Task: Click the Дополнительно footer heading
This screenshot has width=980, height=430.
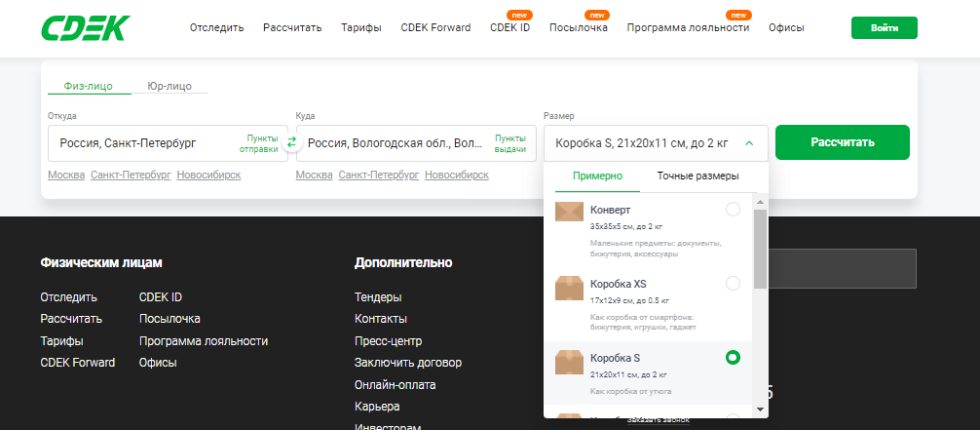Action: coord(403,263)
